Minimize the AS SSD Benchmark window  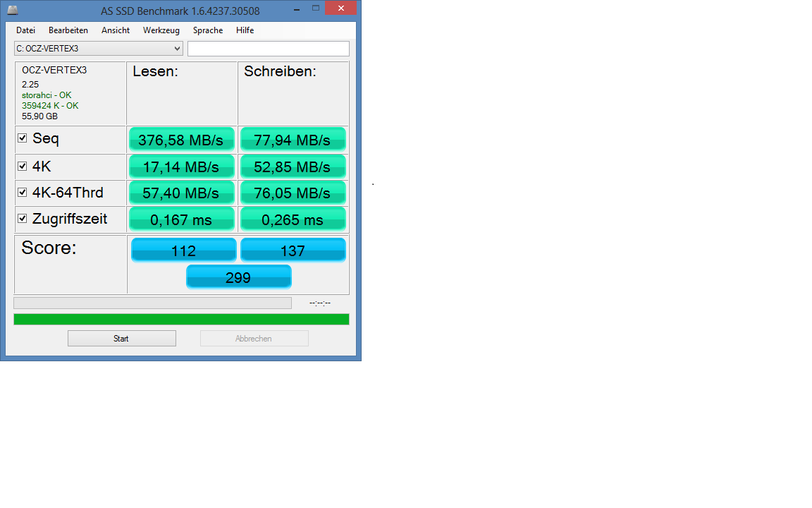click(x=297, y=8)
